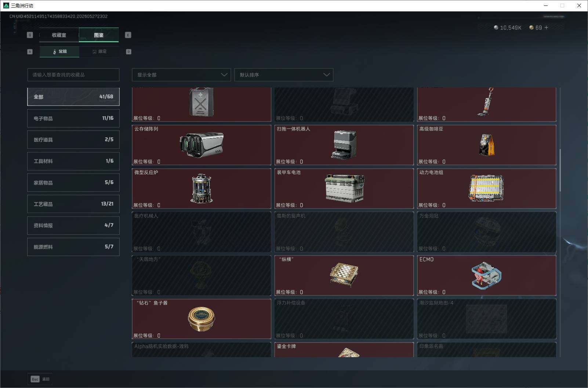Viewport: 588px width, 388px height.
Task: Click the Esc 返回 button
Action: click(x=40, y=379)
